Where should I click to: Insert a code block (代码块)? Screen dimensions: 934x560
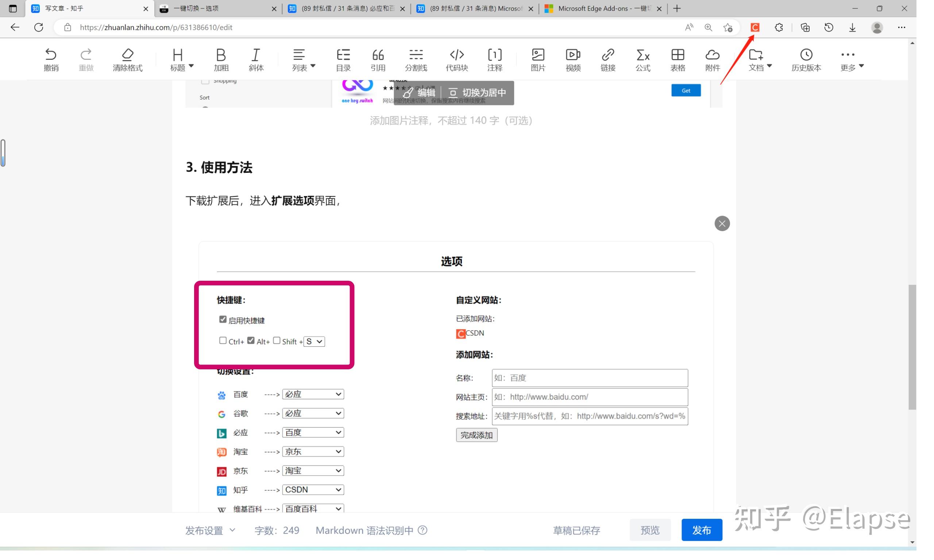click(x=457, y=60)
